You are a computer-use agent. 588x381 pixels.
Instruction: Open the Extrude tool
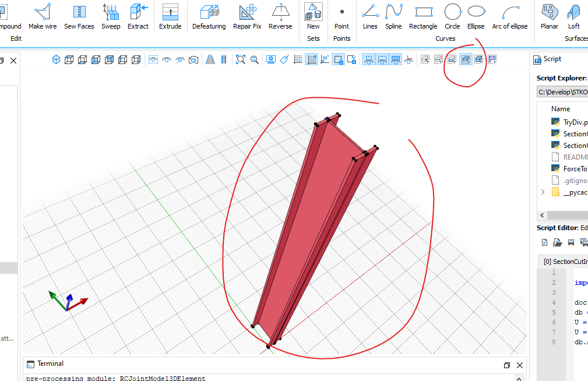coord(170,16)
